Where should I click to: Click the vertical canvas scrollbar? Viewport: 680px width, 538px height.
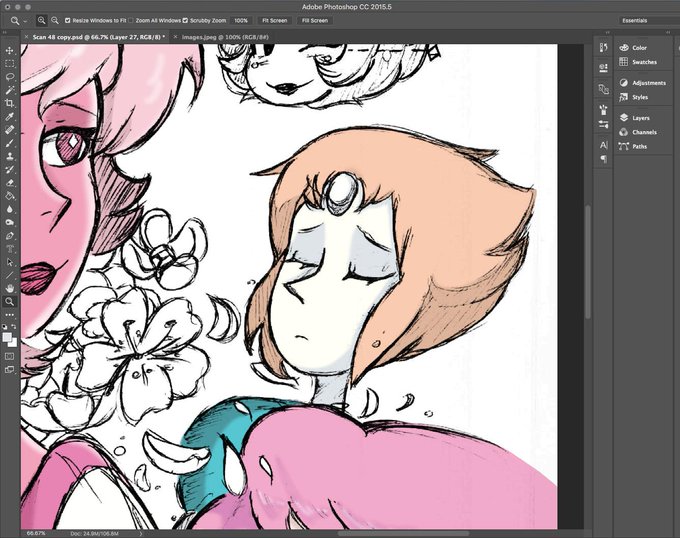[x=588, y=262]
